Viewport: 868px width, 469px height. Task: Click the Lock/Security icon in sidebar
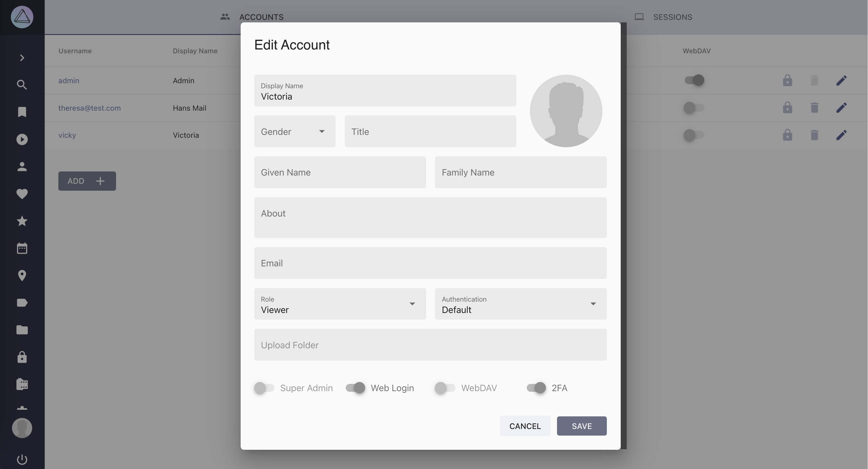click(22, 357)
